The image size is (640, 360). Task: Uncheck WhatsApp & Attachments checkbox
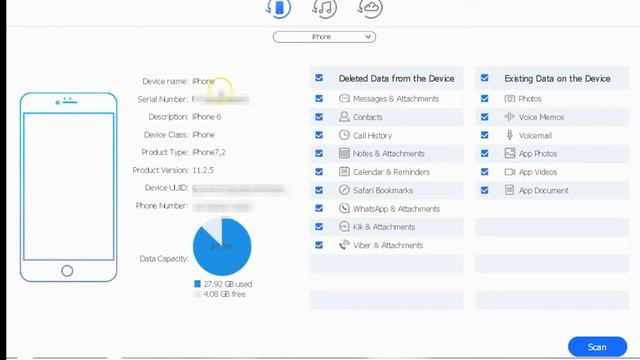click(x=319, y=208)
